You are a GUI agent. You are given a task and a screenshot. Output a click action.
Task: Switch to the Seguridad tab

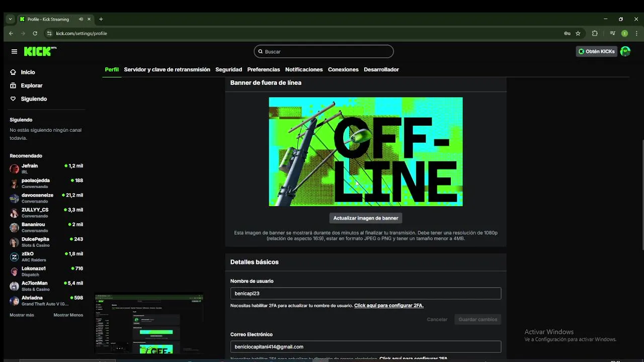(x=228, y=69)
